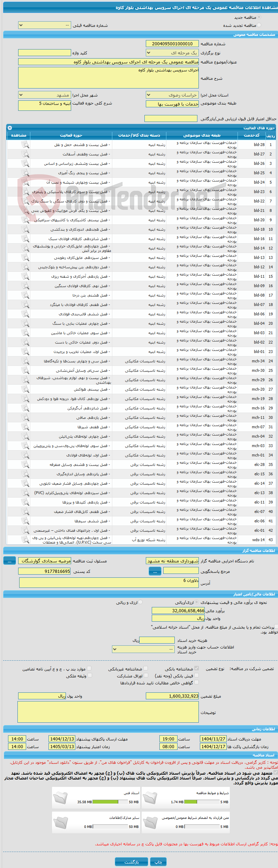
Task: Click the توضیحات text area
Action: tap(108, 712)
